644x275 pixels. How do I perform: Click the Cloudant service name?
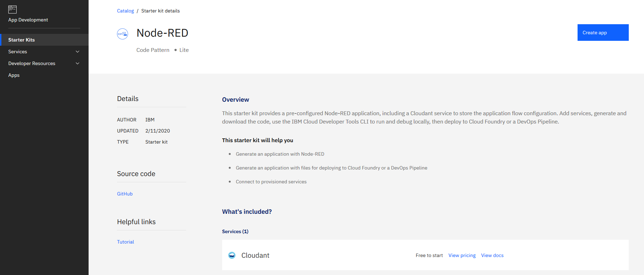tap(255, 255)
